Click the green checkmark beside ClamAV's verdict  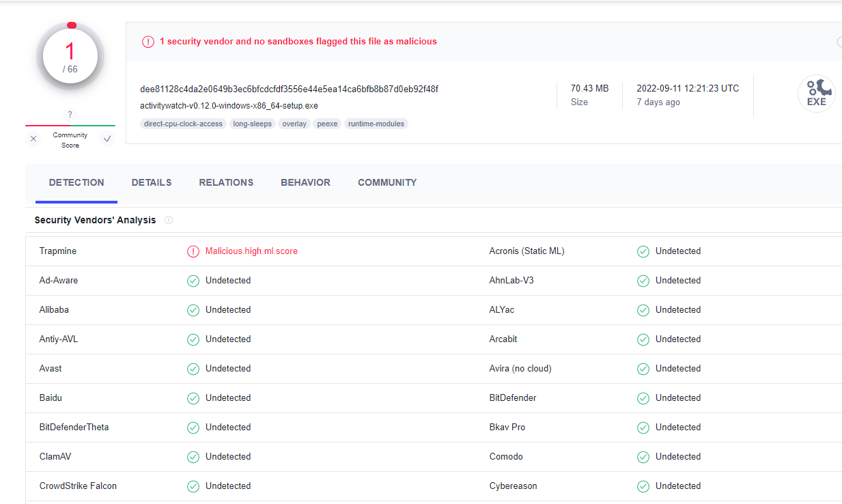point(193,456)
